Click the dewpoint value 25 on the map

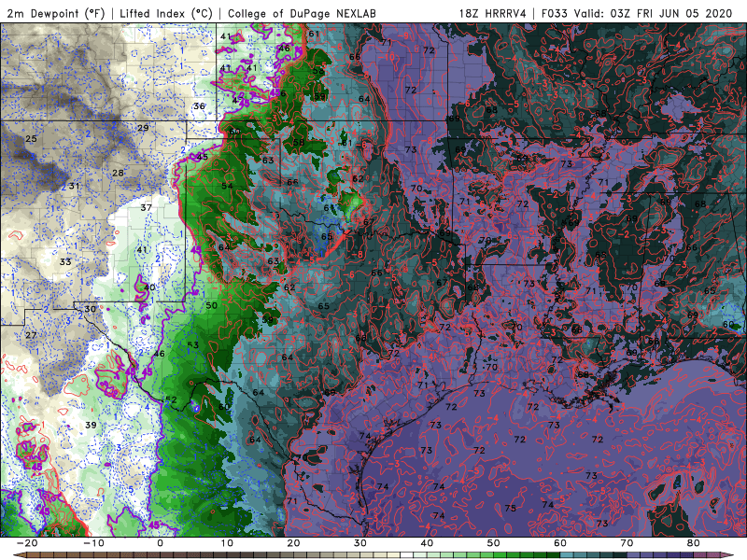(31, 139)
